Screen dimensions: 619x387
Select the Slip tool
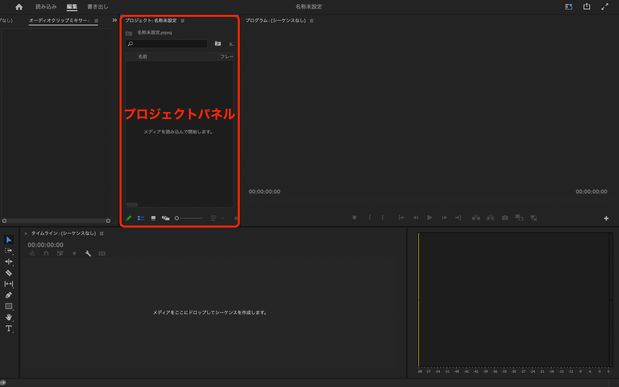pos(9,284)
